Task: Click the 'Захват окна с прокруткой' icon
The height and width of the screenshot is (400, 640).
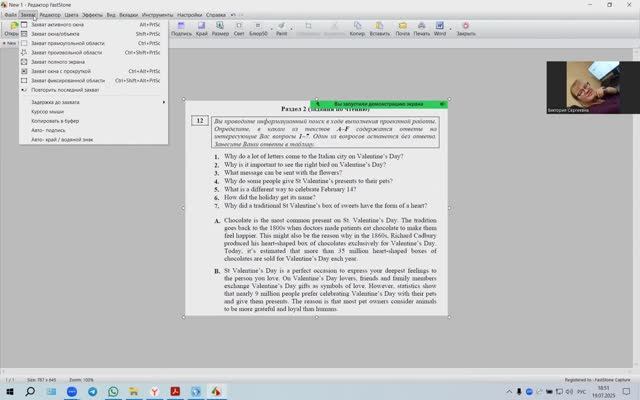Action: [x=24, y=71]
